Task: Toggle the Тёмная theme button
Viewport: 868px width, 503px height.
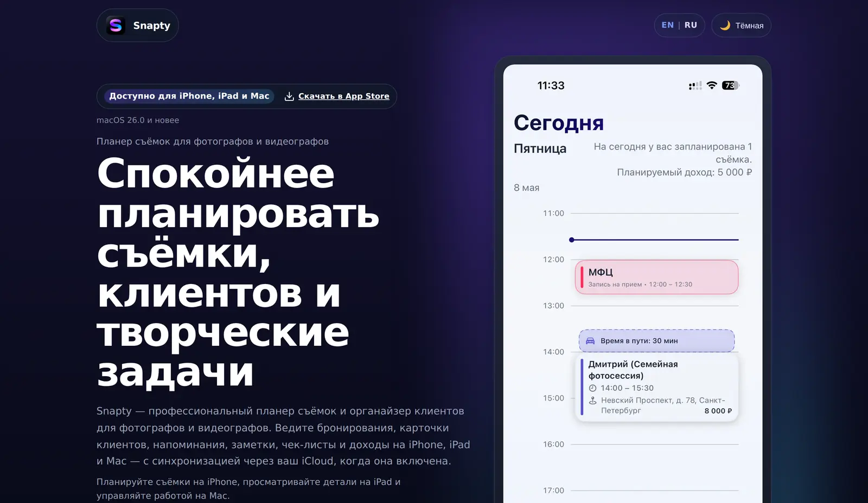Action: [741, 25]
